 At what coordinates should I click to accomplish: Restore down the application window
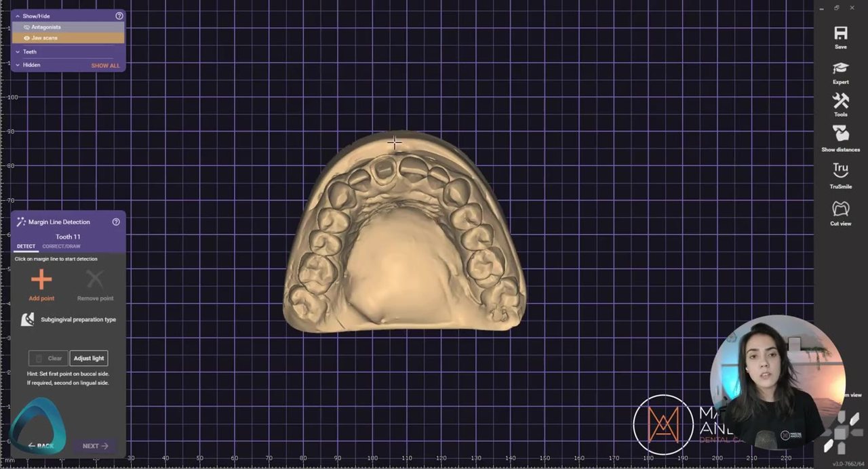click(837, 7)
